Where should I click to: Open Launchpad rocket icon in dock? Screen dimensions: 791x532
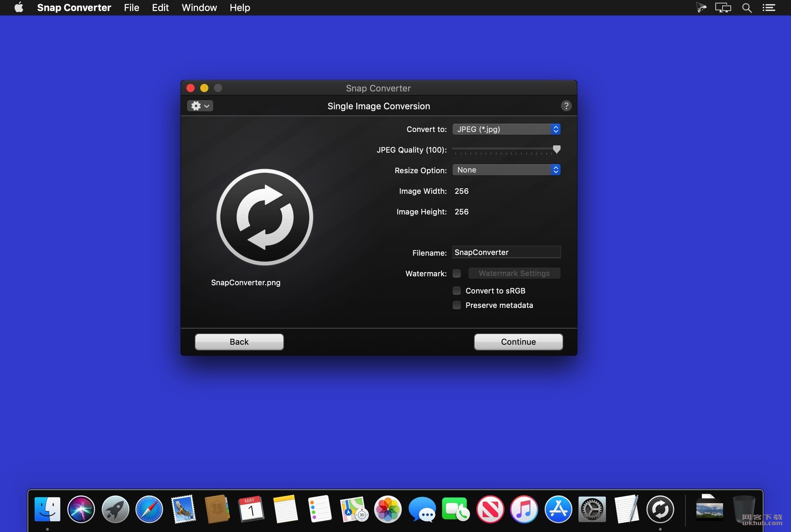coord(115,509)
